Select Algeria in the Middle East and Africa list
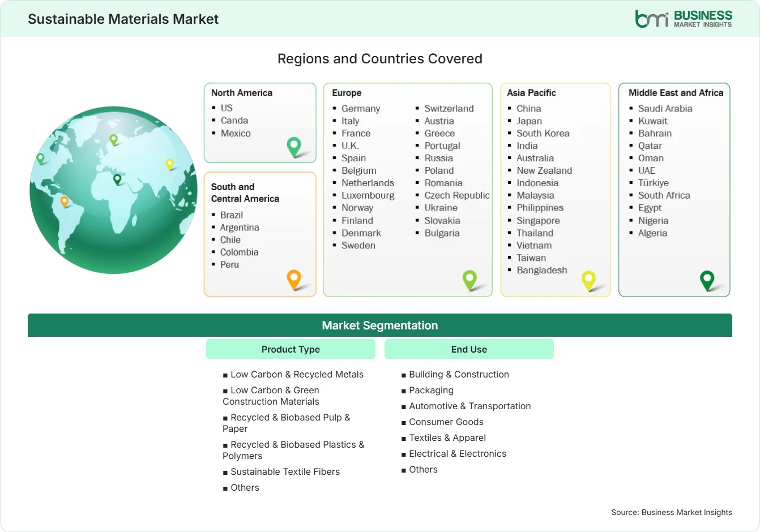Image resolution: width=760 pixels, height=532 pixels. click(652, 233)
